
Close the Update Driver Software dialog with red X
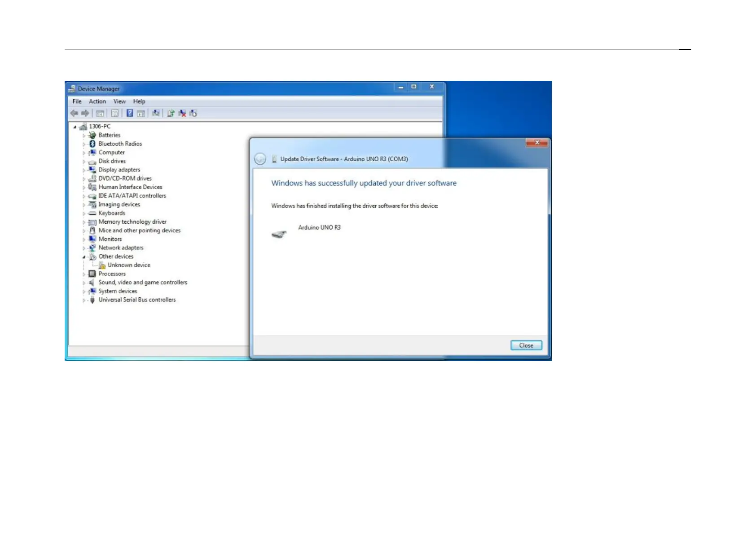click(537, 142)
